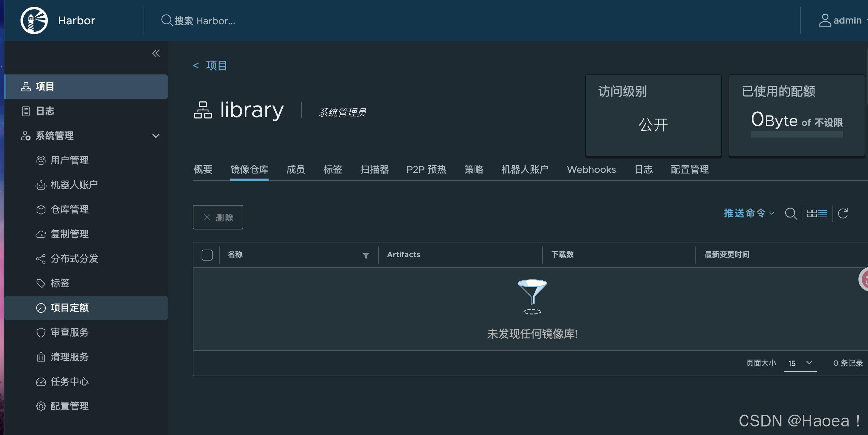Switch to the Webhooks tab
This screenshot has height=435, width=868.
point(591,169)
